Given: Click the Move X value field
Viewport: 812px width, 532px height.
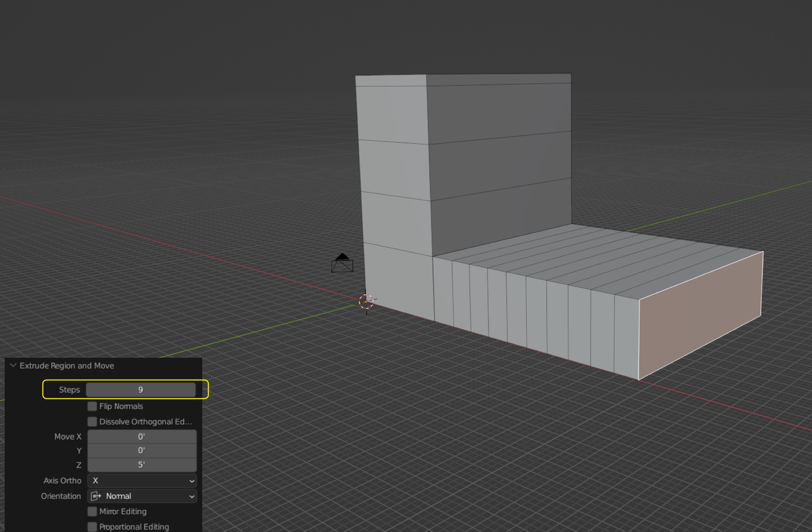Looking at the screenshot, I should pyautogui.click(x=142, y=437).
